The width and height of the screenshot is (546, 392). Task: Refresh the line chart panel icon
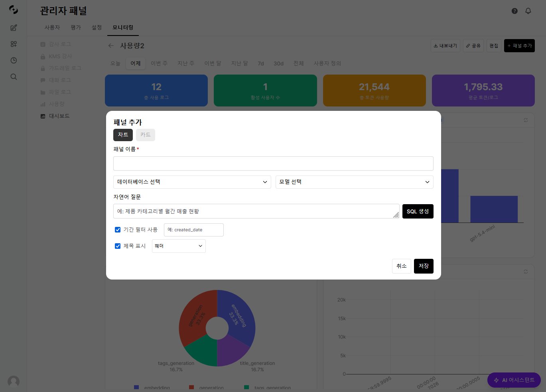coord(526,272)
